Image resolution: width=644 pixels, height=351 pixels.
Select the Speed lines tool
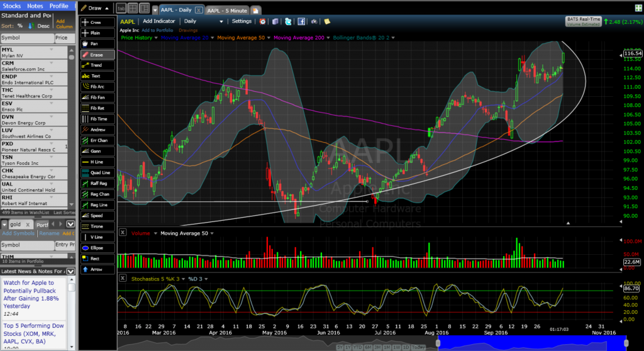[97, 215]
